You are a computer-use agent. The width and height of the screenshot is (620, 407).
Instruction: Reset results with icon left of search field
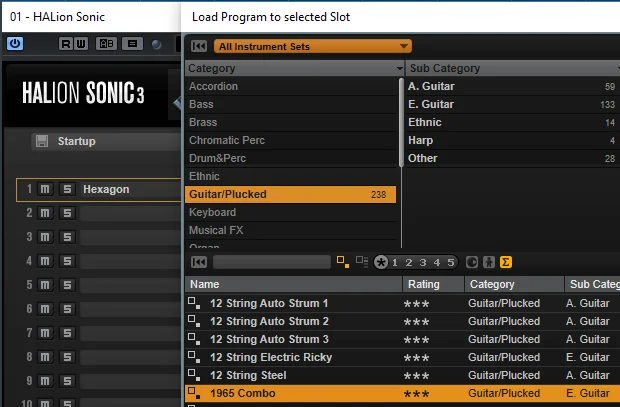(199, 262)
